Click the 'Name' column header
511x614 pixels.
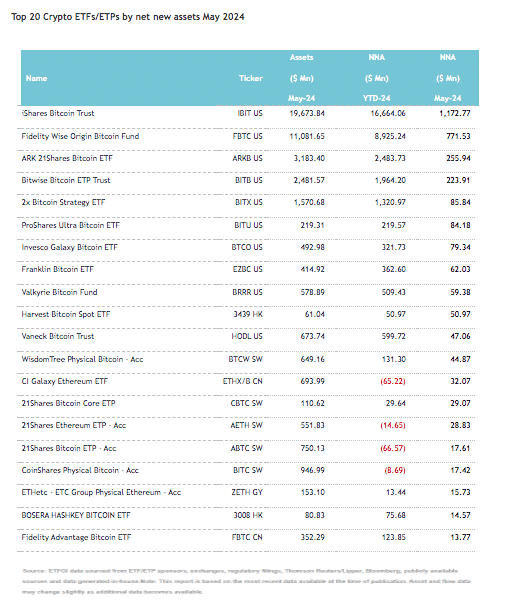[x=36, y=78]
